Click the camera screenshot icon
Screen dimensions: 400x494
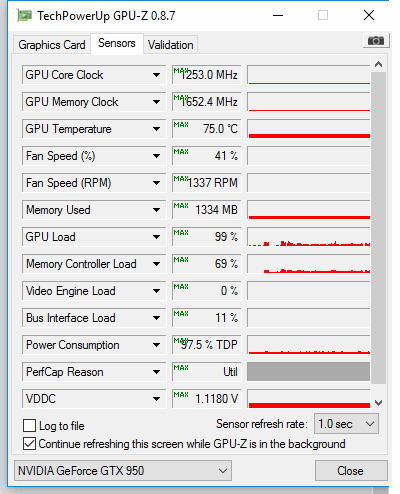[376, 41]
